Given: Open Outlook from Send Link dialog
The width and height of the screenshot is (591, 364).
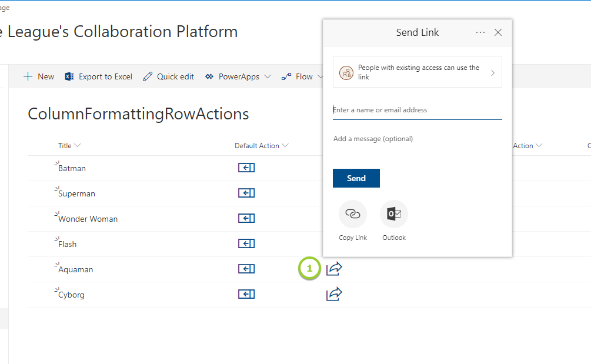Looking at the screenshot, I should [394, 215].
